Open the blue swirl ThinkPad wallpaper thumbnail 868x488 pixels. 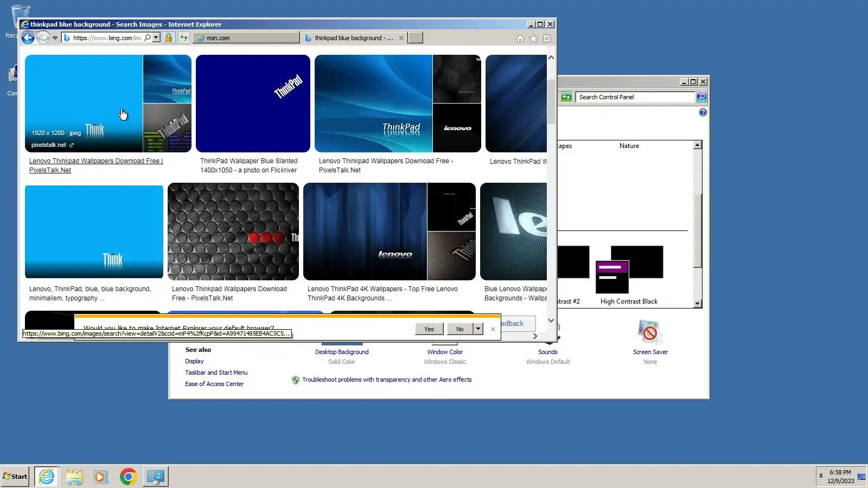tap(374, 104)
